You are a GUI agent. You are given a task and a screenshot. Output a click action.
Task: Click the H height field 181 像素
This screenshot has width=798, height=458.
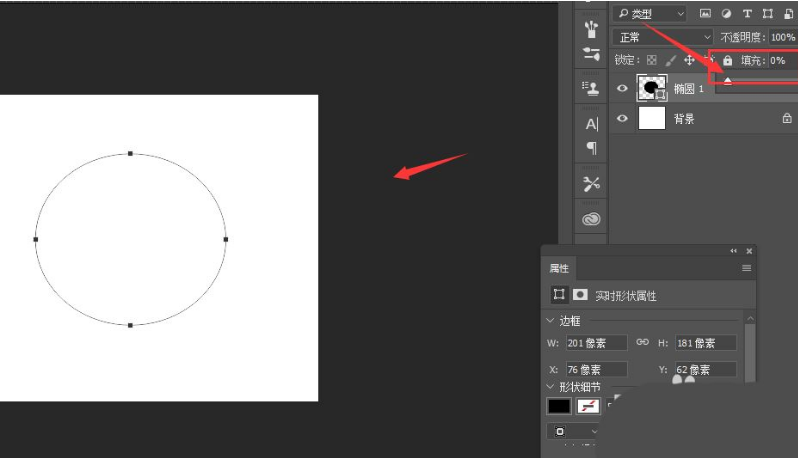[x=705, y=343]
